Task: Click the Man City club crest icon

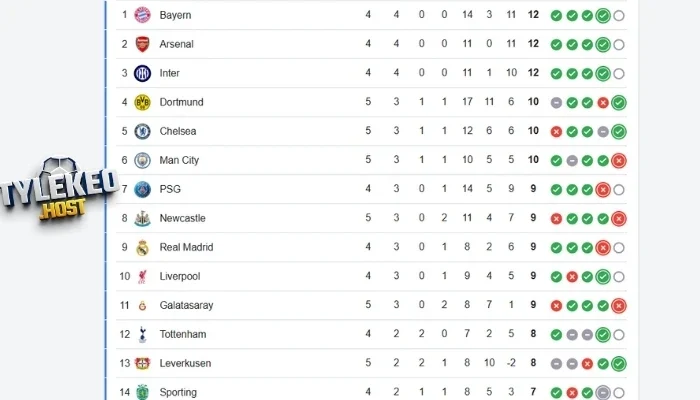Action: (x=142, y=160)
